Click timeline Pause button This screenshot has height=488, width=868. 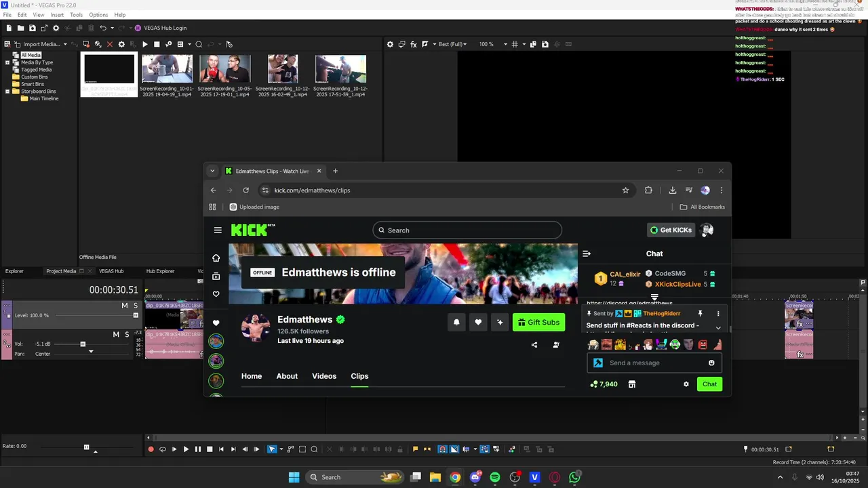(x=197, y=449)
